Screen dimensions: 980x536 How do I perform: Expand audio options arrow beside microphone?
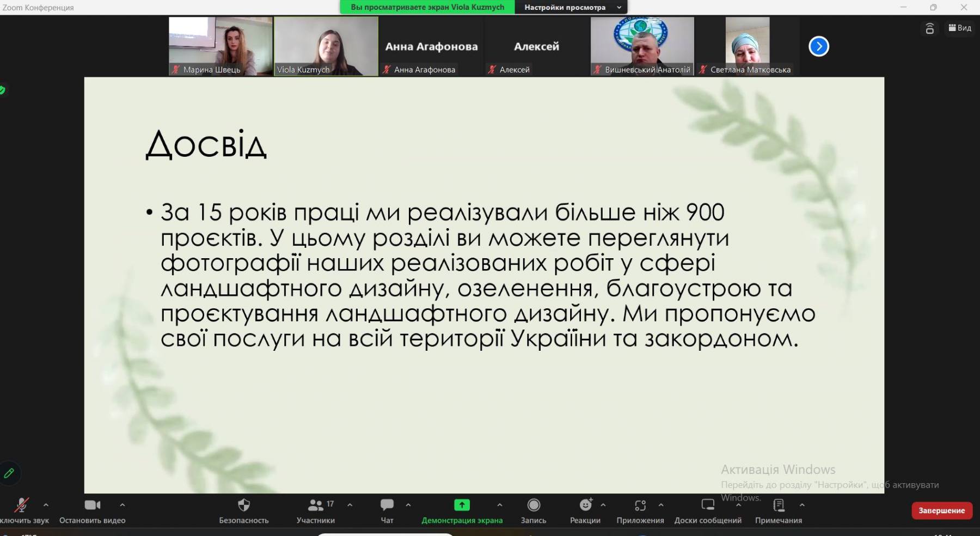point(46,505)
